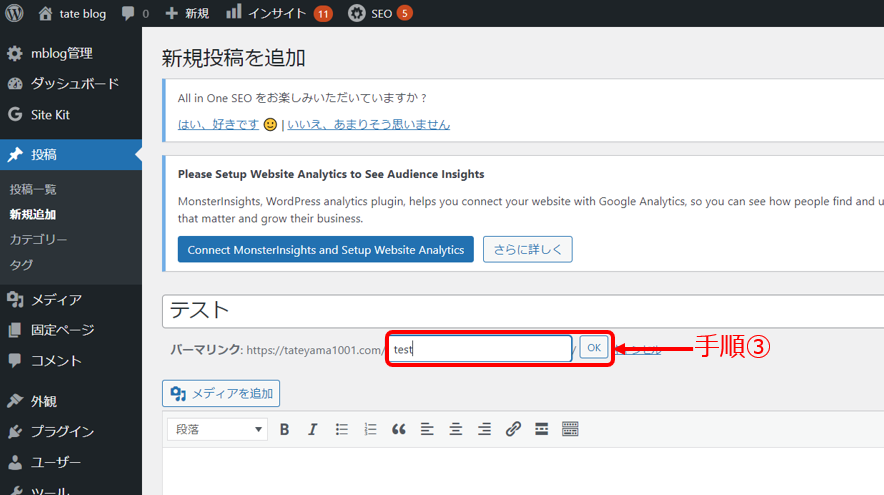The height and width of the screenshot is (495, 884).
Task: Click the Bold formatting icon
Action: [284, 429]
